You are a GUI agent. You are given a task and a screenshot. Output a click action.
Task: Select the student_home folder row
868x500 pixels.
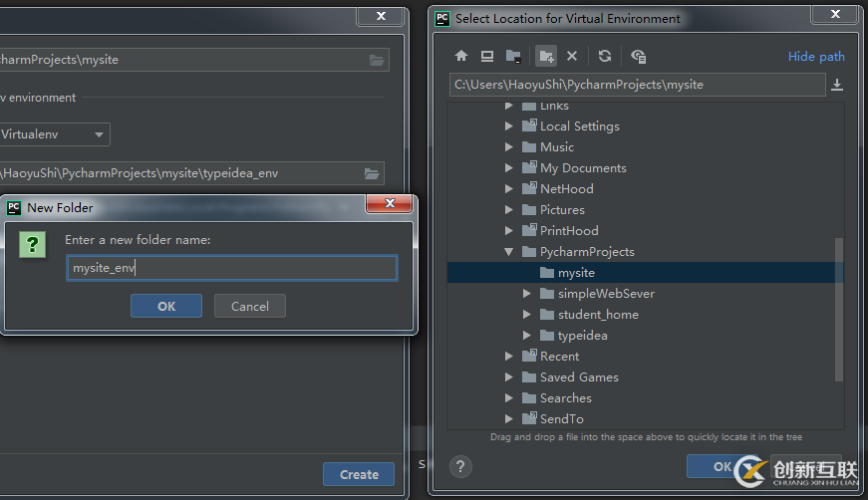coord(645,315)
